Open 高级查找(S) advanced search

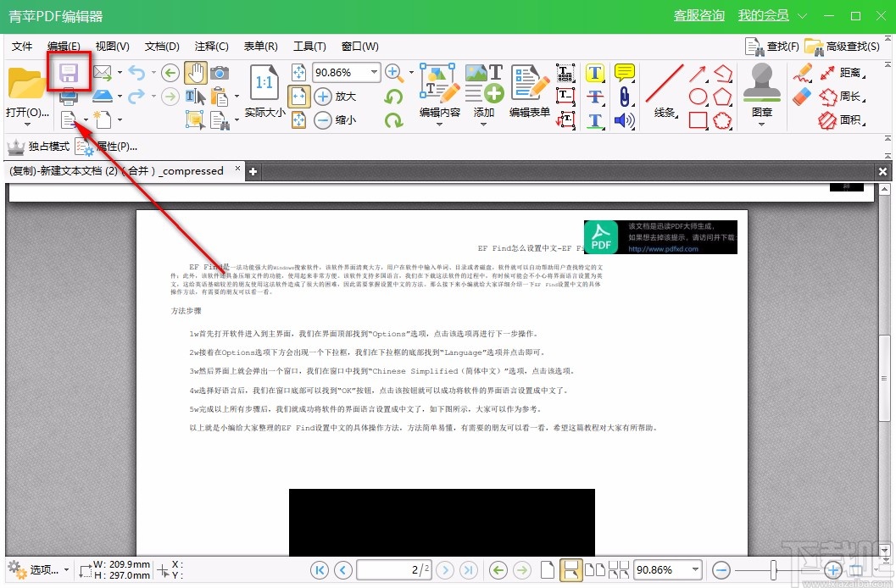tap(843, 47)
